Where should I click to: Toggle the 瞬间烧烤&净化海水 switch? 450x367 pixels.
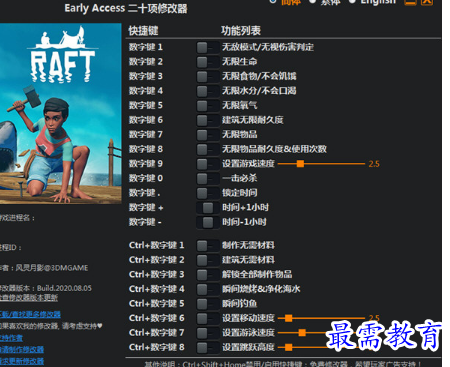tap(207, 289)
